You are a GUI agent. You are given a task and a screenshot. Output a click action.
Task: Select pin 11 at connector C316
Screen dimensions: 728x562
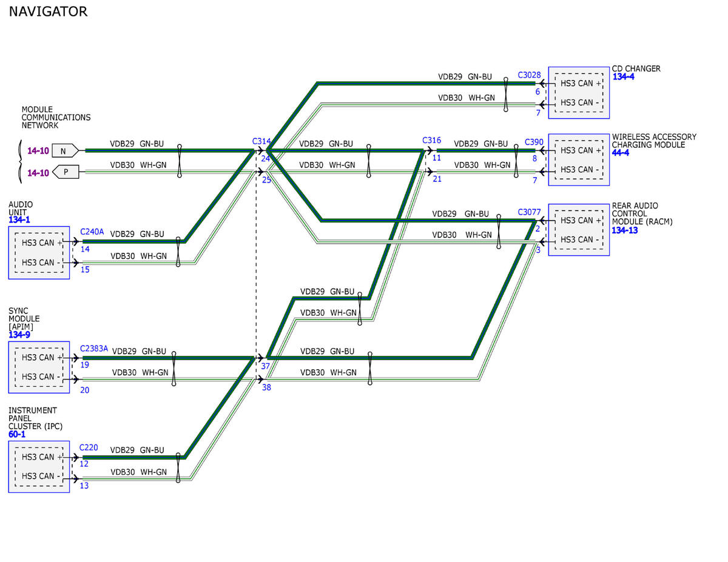click(437, 158)
